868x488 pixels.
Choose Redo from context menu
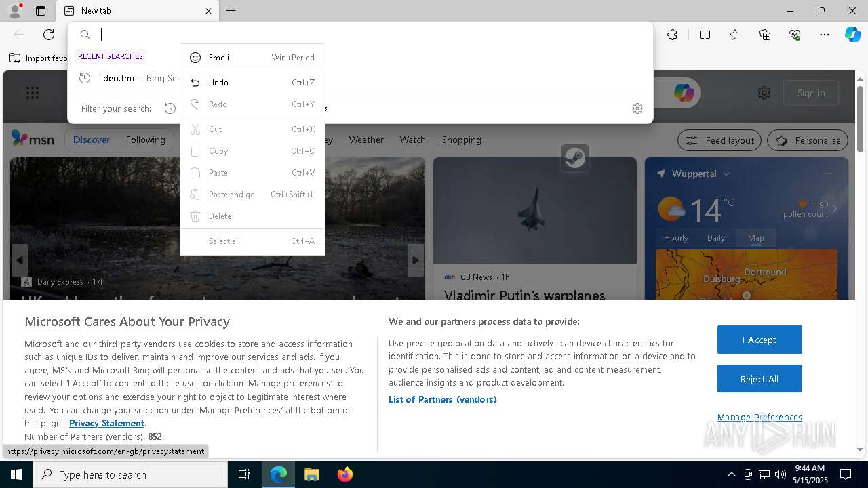pyautogui.click(x=252, y=104)
